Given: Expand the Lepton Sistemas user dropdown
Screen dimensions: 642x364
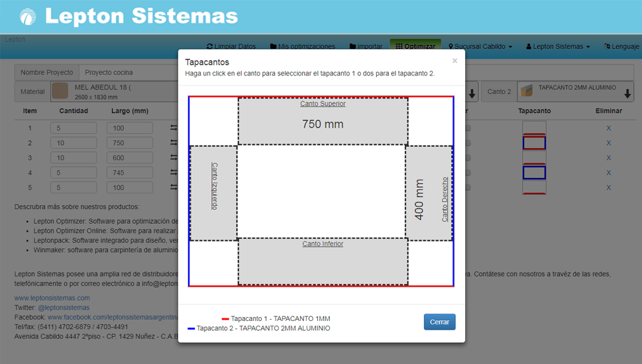Looking at the screenshot, I should click(x=558, y=46).
